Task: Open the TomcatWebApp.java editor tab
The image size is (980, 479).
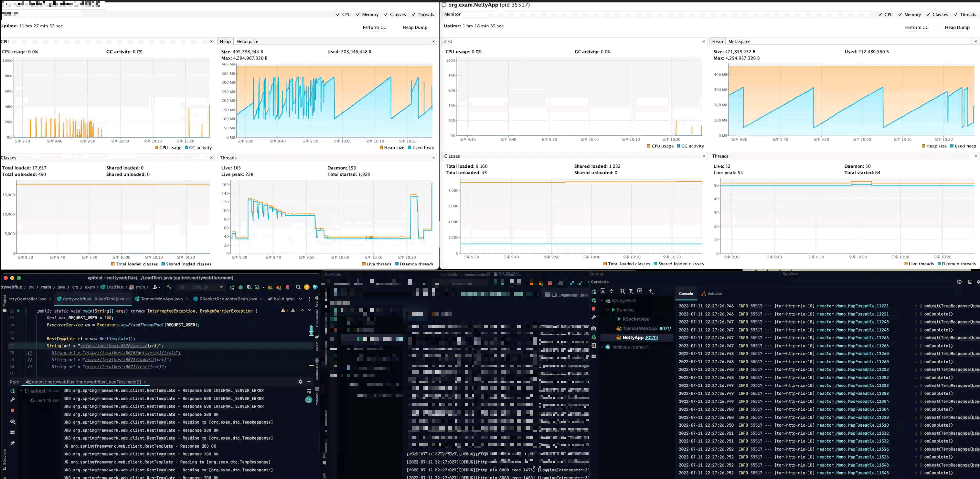Action: tap(161, 299)
